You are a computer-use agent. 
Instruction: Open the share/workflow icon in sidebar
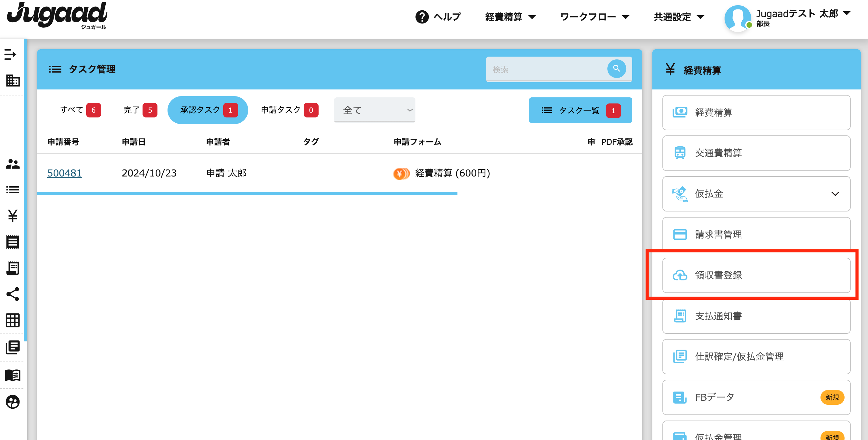[x=13, y=294]
